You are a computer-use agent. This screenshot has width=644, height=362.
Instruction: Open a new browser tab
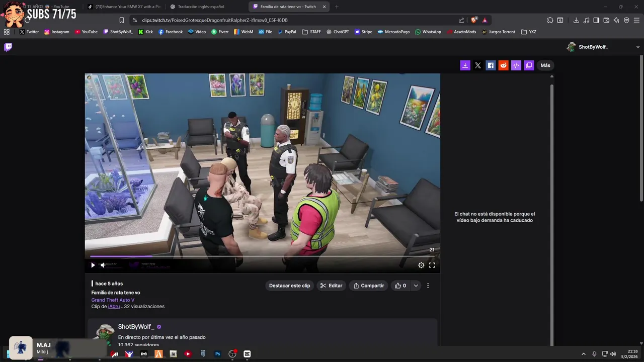pos(337,7)
